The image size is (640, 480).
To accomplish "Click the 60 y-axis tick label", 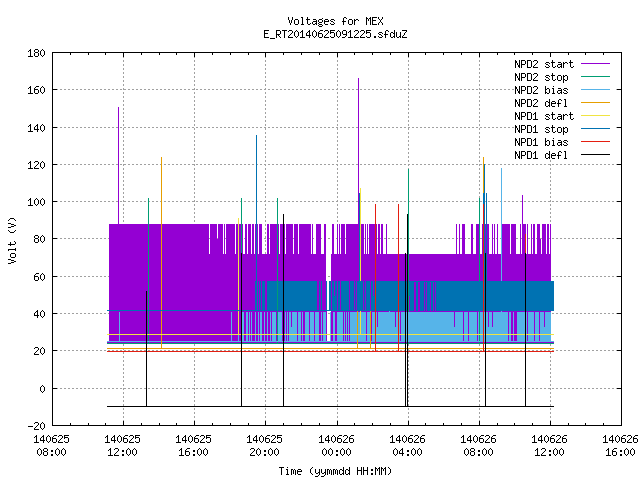I will (39, 277).
